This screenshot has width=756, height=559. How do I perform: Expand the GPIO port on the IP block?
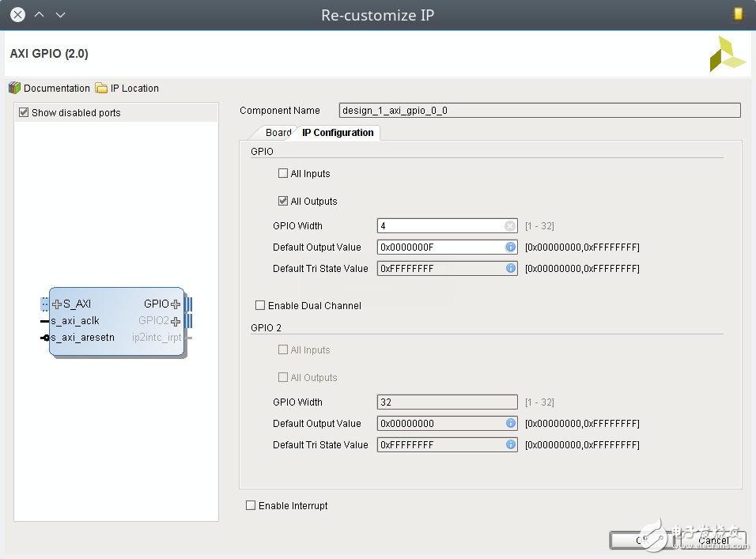(x=176, y=304)
